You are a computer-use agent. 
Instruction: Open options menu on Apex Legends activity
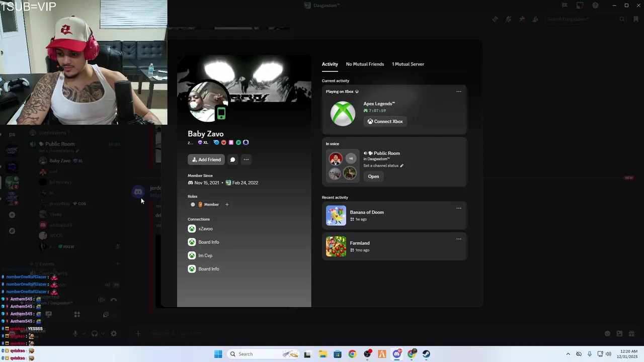[458, 92]
